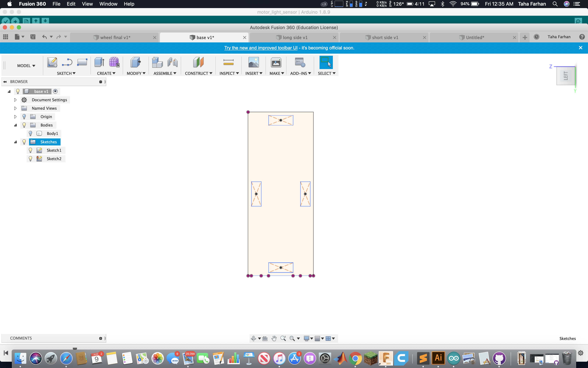Viewport: 588px width, 368px height.
Task: Click the new improved toolbar UI link
Action: (261, 48)
